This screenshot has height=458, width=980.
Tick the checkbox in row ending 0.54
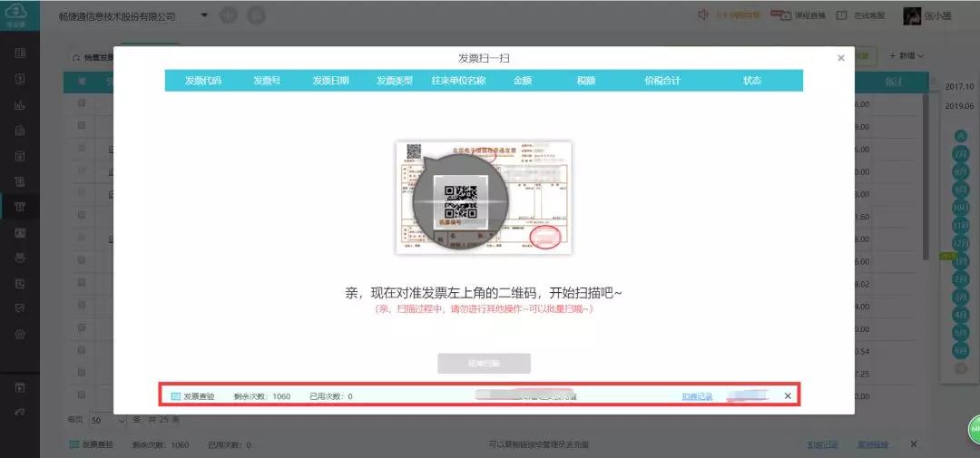(x=82, y=350)
